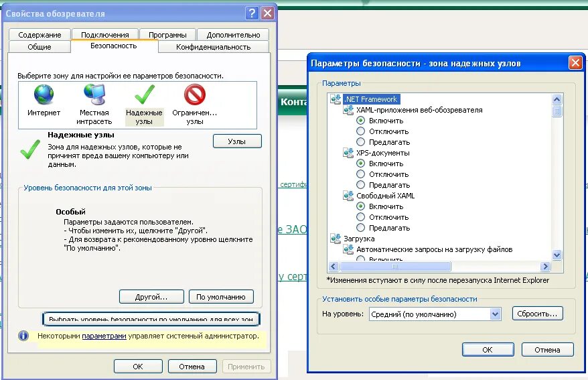Click icon beside Автоматические запросы на загрузку файлов

[348, 249]
